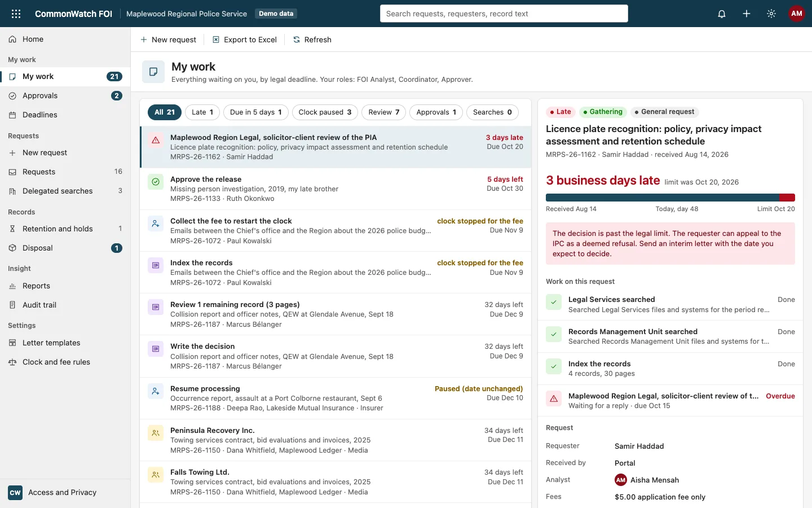
Task: Click the CW Access and Privacy badge
Action: [15, 493]
